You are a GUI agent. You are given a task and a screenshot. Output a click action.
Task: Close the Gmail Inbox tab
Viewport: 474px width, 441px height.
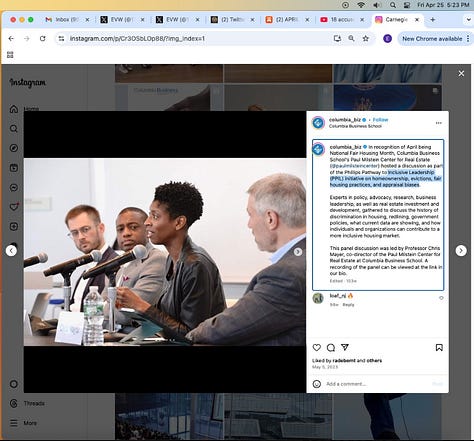click(87, 20)
